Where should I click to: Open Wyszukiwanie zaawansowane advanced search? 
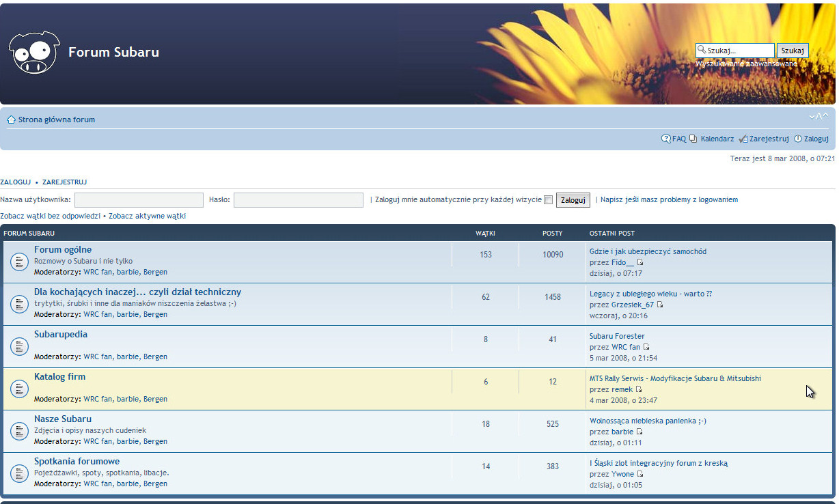(746, 64)
